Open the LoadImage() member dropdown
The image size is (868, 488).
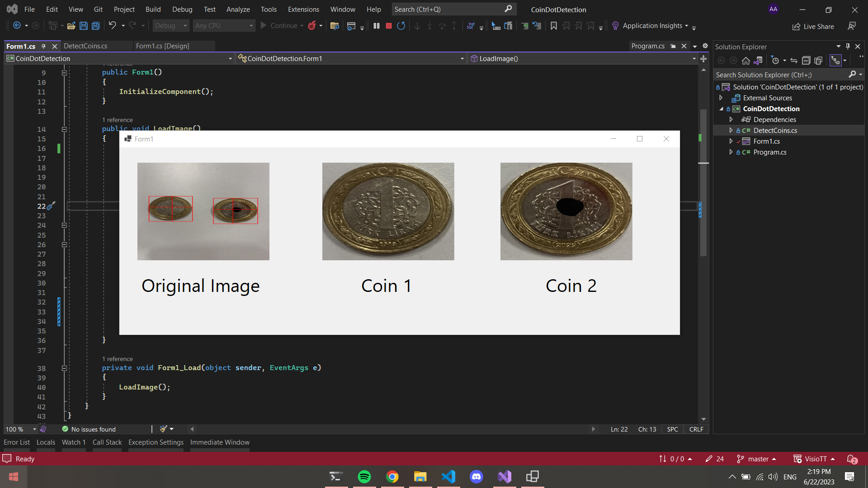tap(694, 59)
